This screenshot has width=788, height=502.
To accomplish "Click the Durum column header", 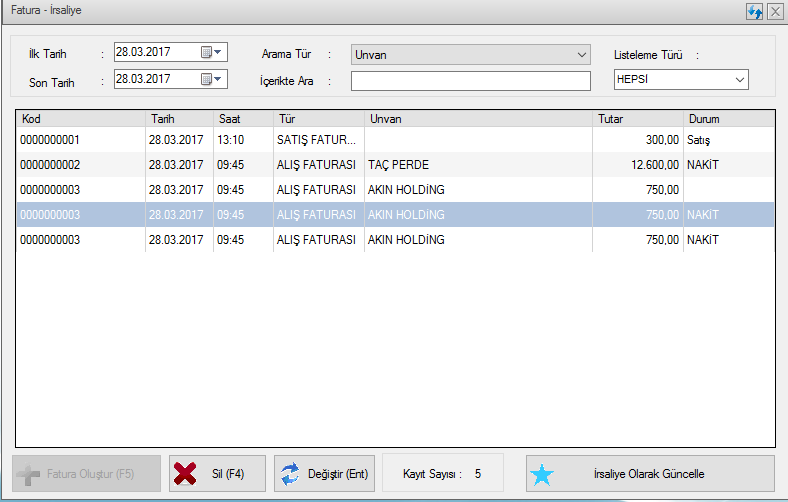I will point(728,118).
